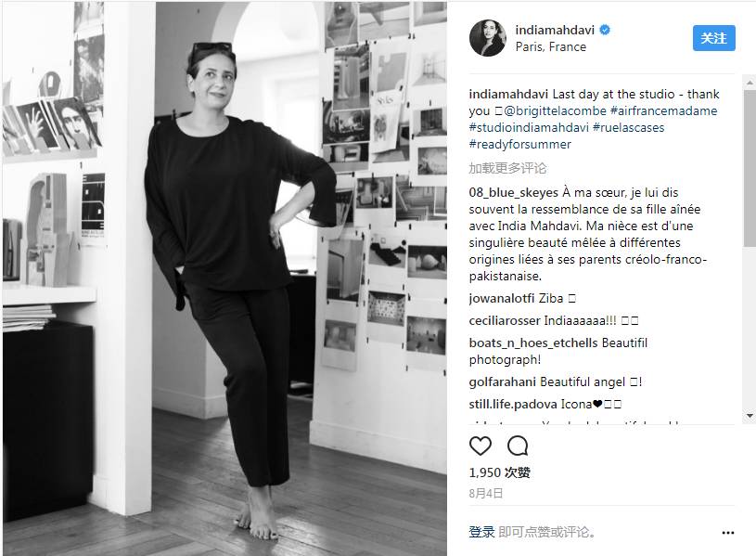Open the @brigittelacombe mention
This screenshot has height=556, width=756.
pos(555,110)
